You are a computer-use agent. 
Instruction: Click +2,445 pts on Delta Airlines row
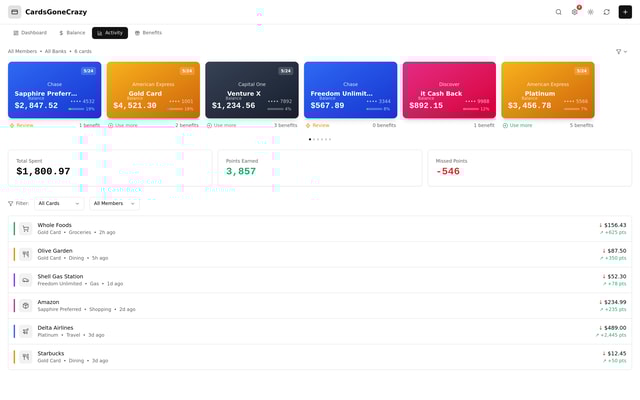[x=613, y=335]
